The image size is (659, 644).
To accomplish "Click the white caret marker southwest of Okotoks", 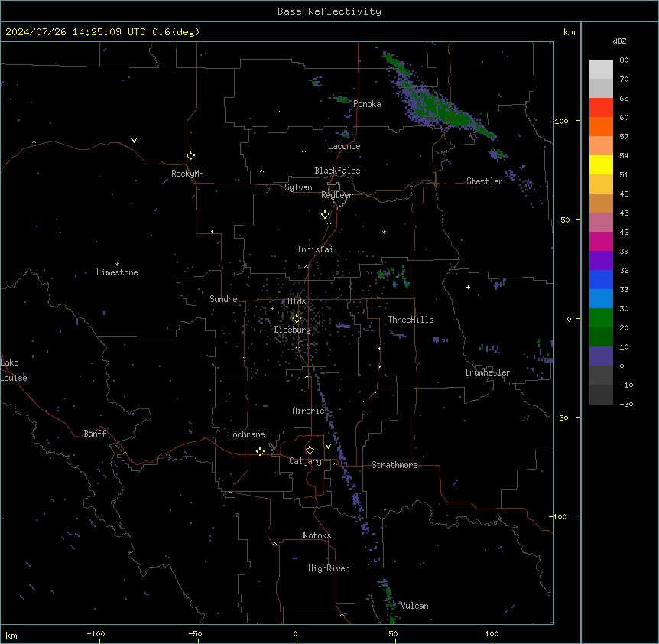I will coord(275,544).
